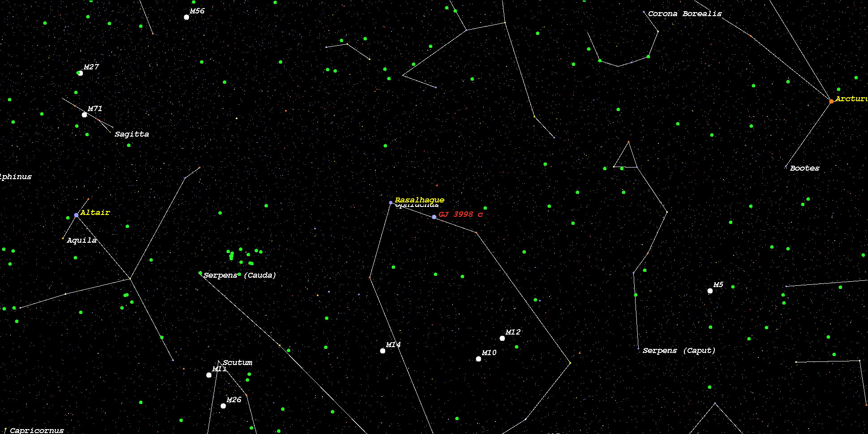Click the Bootes constellation label
This screenshot has width=868, height=434.
coord(804,168)
